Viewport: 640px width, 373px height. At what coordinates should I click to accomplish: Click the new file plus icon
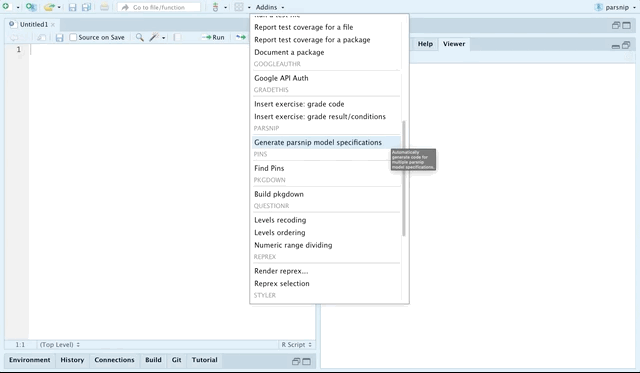6,7
